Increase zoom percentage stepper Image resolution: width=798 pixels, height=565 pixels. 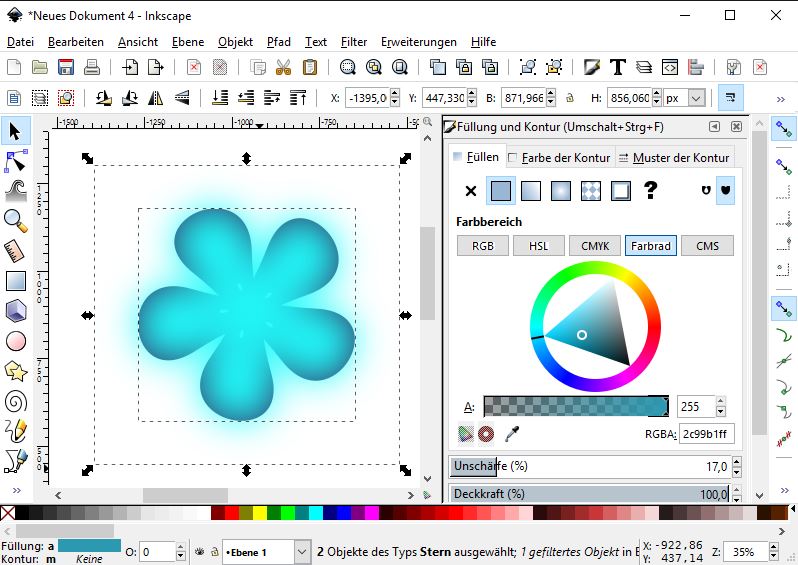point(774,547)
